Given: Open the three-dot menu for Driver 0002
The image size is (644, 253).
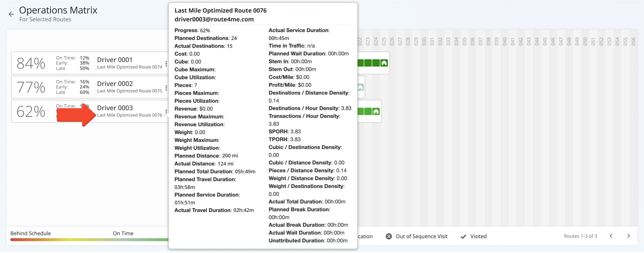Looking at the screenshot, I should (166, 88).
